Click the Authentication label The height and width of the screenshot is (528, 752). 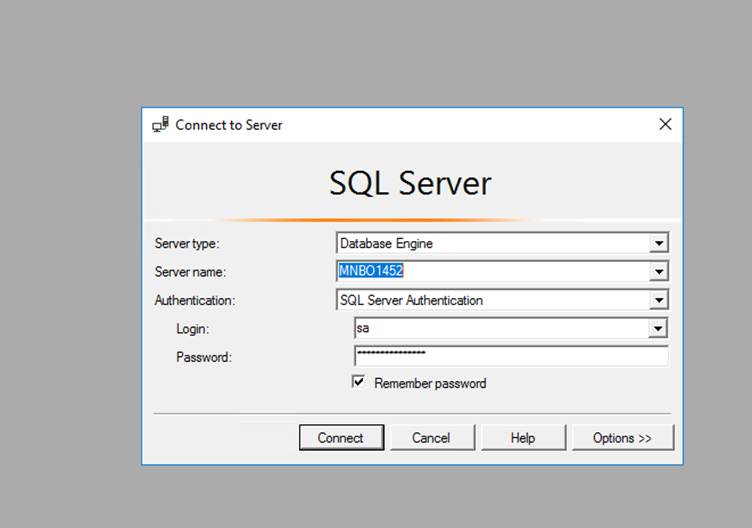(195, 300)
